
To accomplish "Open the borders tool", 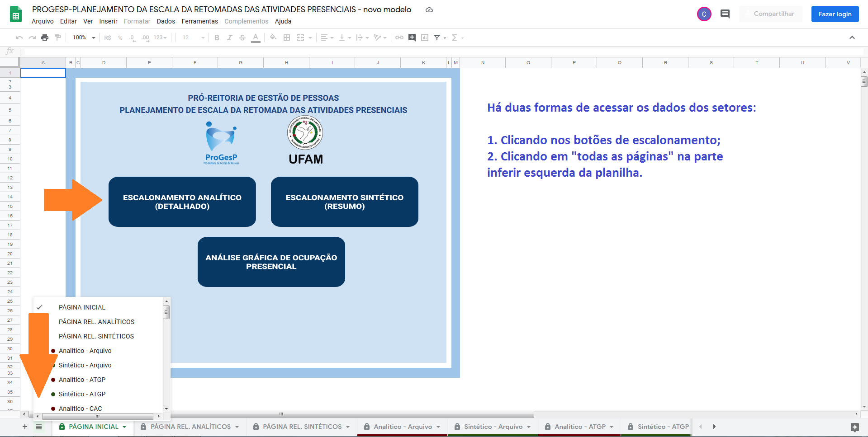I will pyautogui.click(x=287, y=38).
